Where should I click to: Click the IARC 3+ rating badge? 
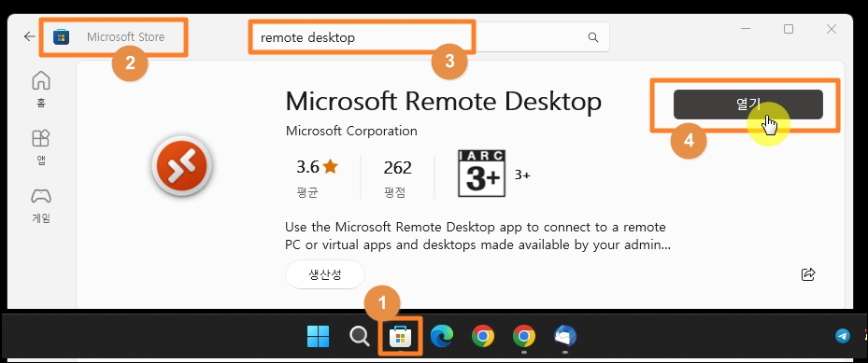[481, 174]
